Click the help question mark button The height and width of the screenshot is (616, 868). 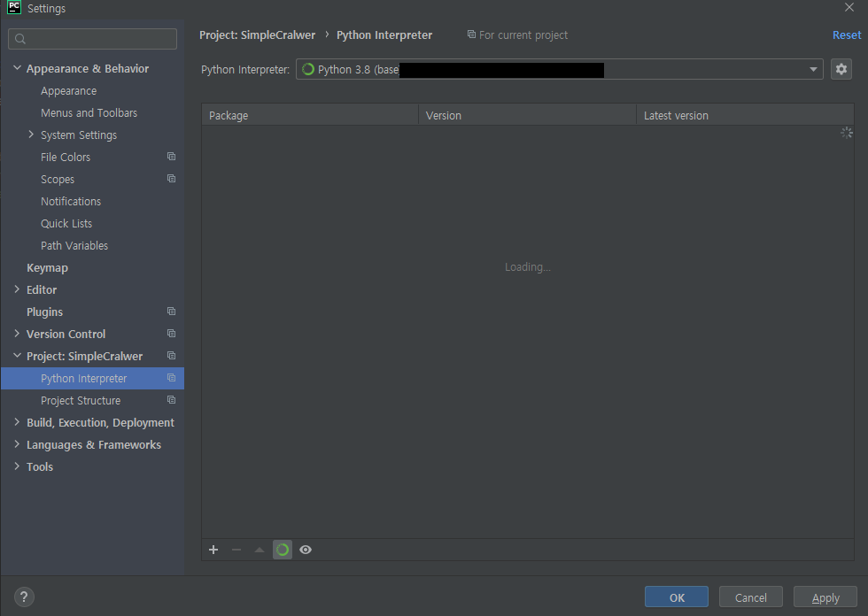click(x=24, y=597)
